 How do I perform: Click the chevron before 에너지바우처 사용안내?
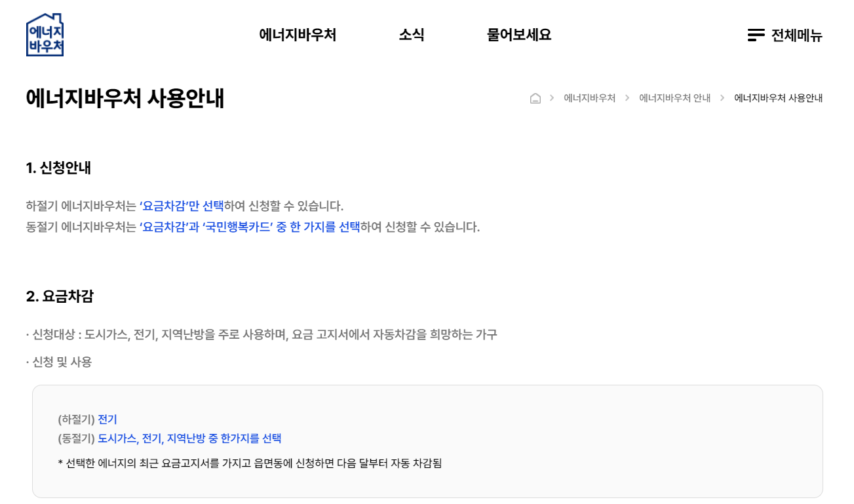coord(724,98)
